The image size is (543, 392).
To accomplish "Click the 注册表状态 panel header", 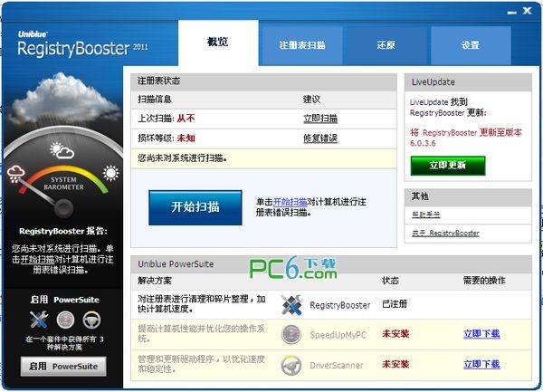I will 263,81.
